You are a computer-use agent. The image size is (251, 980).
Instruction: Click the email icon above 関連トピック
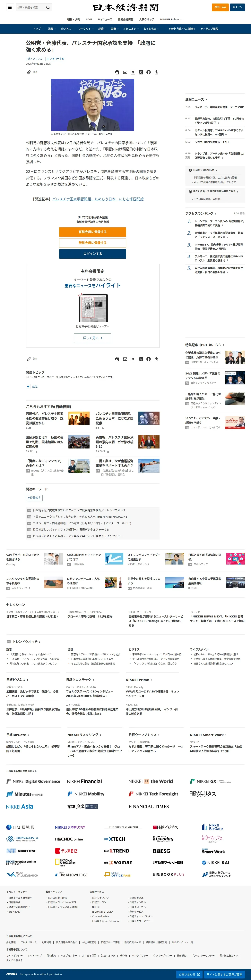click(x=125, y=359)
